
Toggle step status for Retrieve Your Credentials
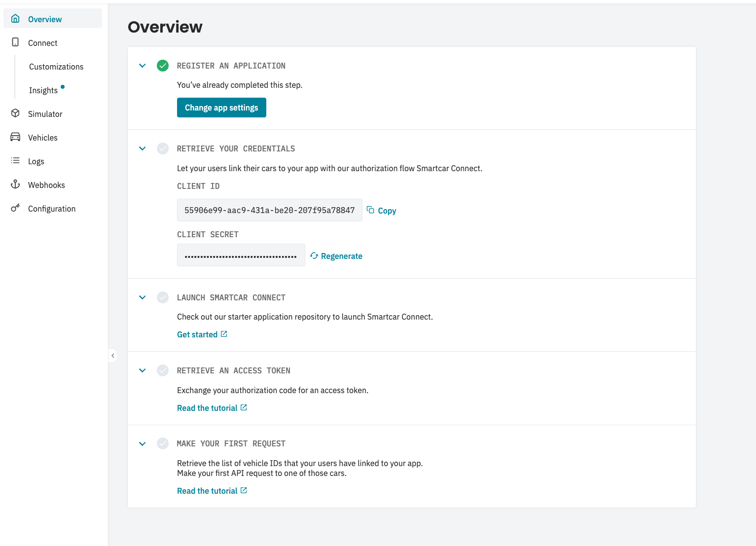pyautogui.click(x=163, y=148)
